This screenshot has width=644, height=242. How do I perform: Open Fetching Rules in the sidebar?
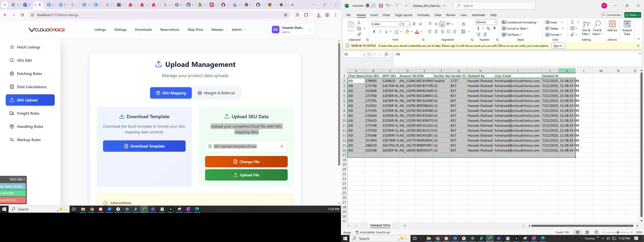(x=30, y=73)
